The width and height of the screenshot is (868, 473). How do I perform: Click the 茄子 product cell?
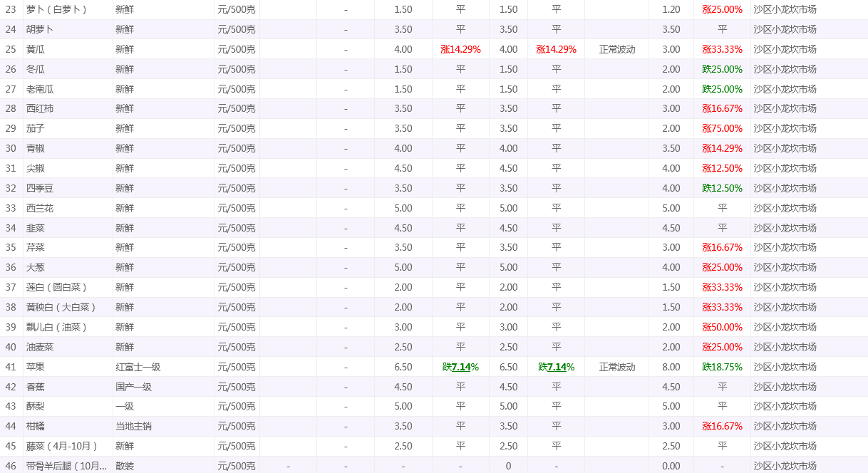[36, 128]
